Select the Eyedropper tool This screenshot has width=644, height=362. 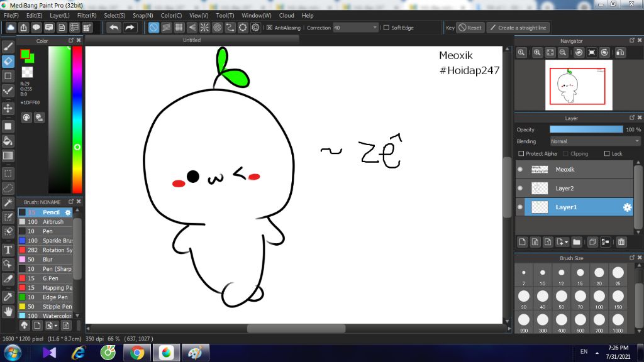(x=8, y=297)
